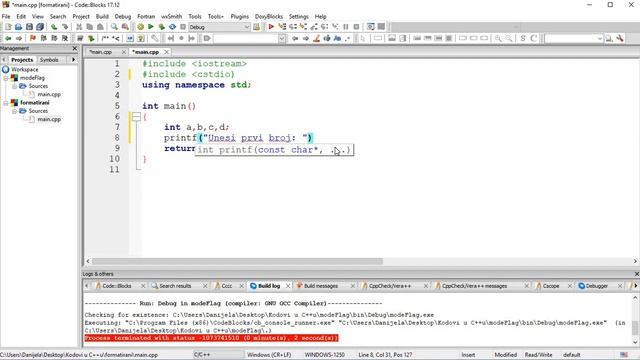Open the Settings menu

[299, 16]
